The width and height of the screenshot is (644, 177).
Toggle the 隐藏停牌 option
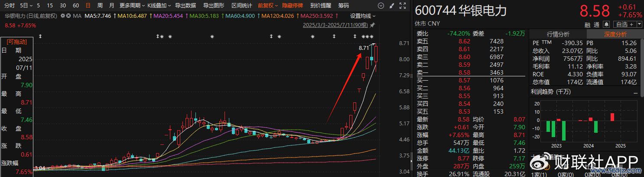pyautogui.click(x=293, y=6)
